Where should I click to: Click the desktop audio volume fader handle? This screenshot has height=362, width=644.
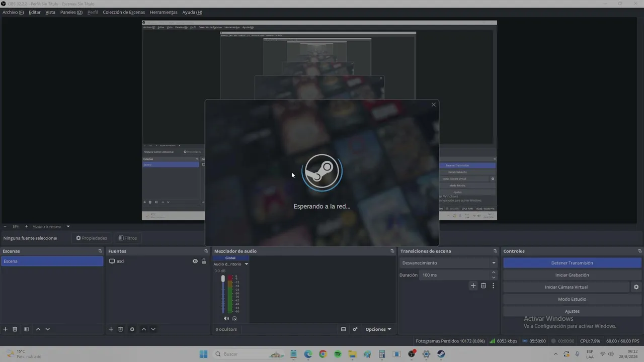[223, 279]
